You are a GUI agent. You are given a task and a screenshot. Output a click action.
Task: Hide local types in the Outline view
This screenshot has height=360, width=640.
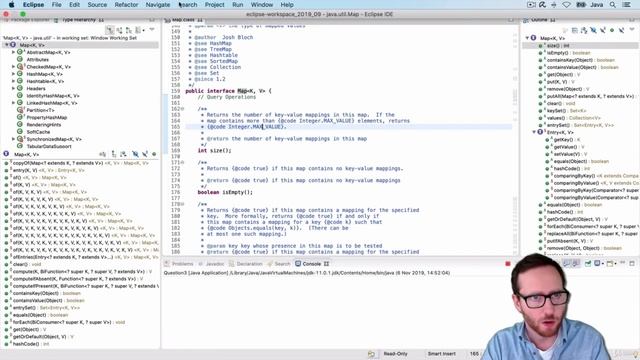point(621,30)
